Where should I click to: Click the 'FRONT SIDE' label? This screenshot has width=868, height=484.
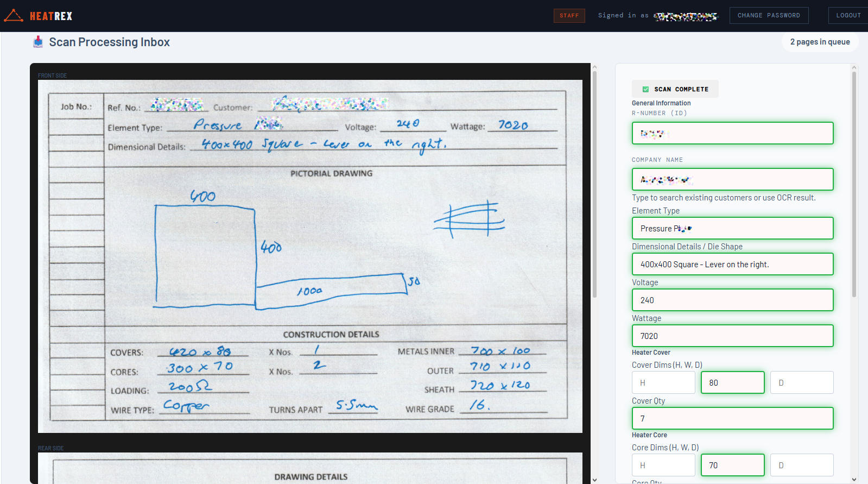[52, 76]
